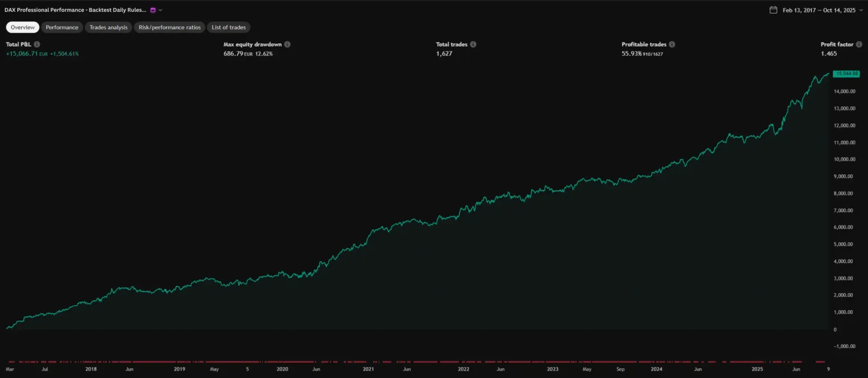Click the info icon beside Profitable trades
Image resolution: width=868 pixels, height=378 pixels.
coord(672,45)
